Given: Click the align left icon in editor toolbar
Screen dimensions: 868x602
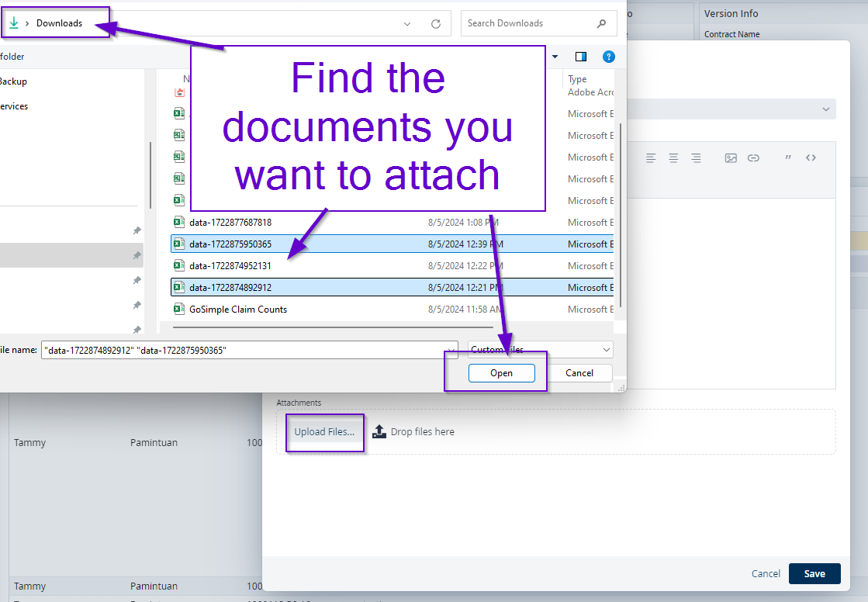Looking at the screenshot, I should point(651,157).
